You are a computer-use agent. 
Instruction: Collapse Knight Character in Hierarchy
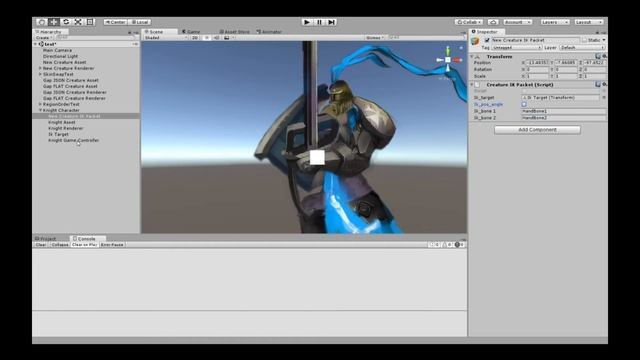click(x=40, y=110)
